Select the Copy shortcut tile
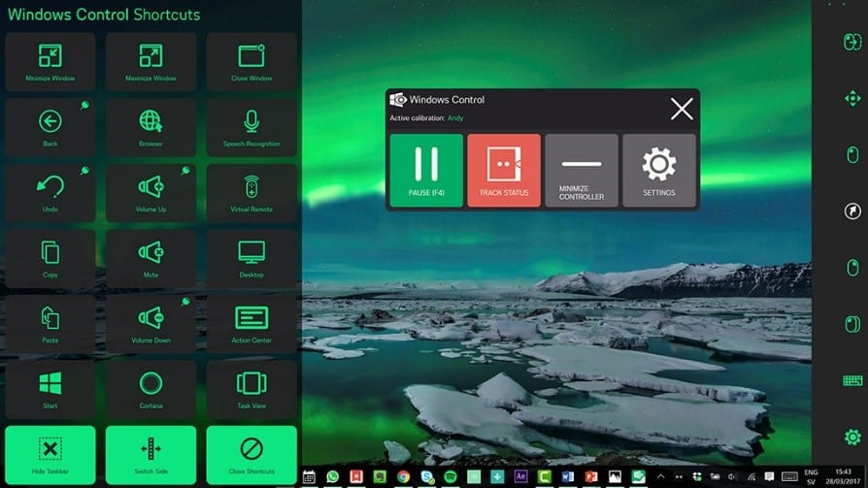 click(50, 258)
